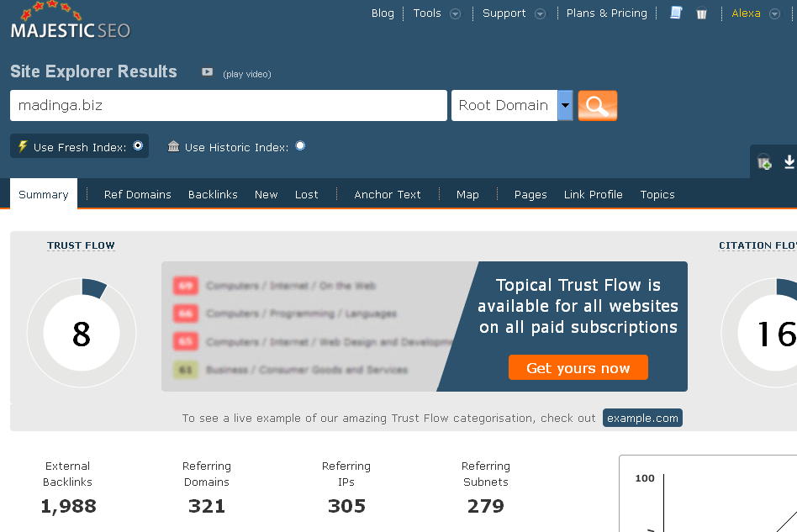Click the External Backlinks value 1,988
797x532 pixels.
click(68, 506)
